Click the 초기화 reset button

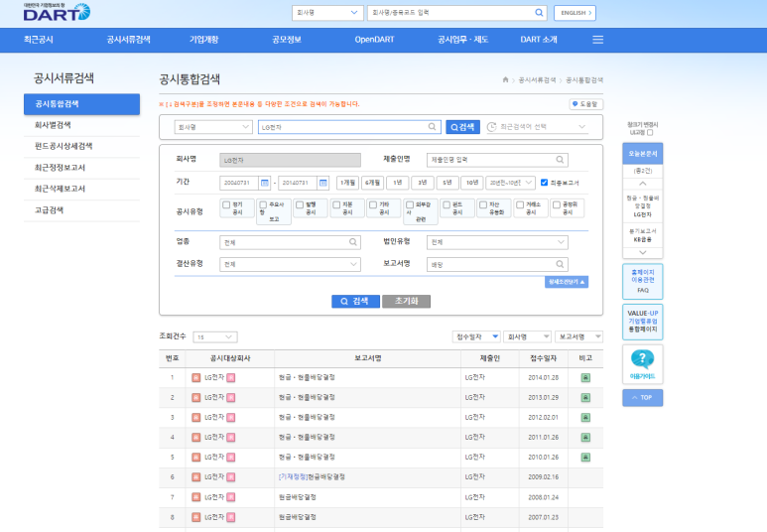pos(406,301)
